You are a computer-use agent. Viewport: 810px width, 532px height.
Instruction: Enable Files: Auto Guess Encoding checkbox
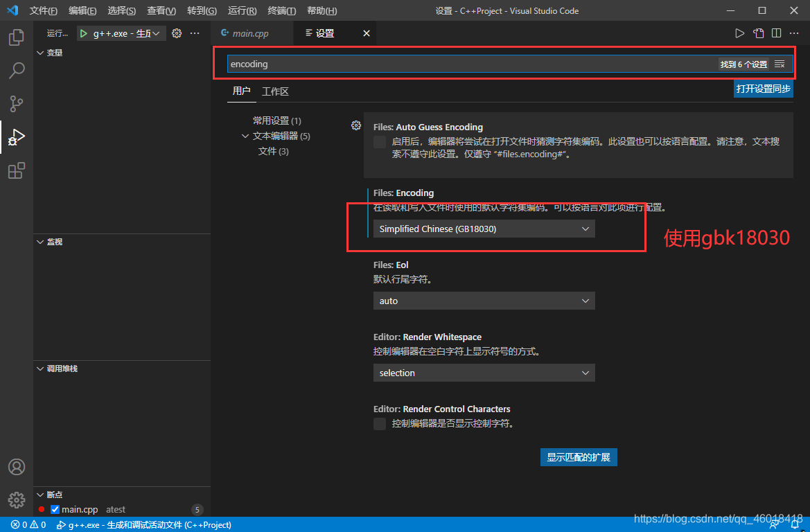click(380, 142)
